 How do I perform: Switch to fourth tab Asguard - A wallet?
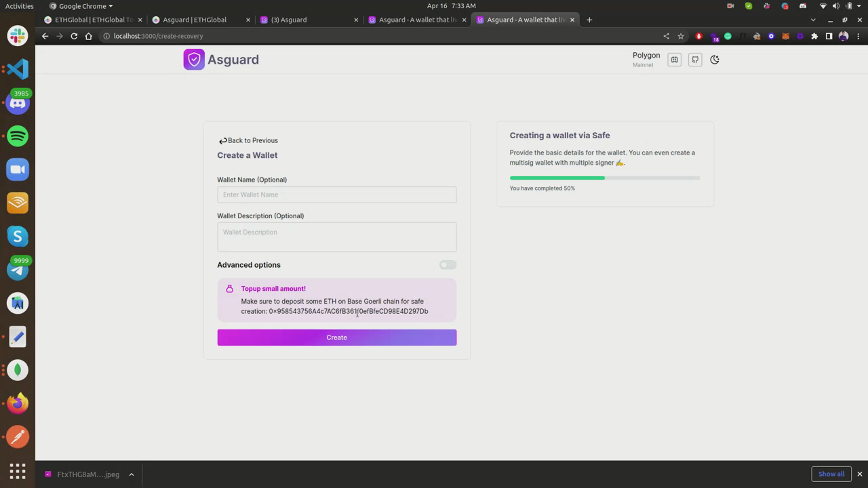pos(417,20)
